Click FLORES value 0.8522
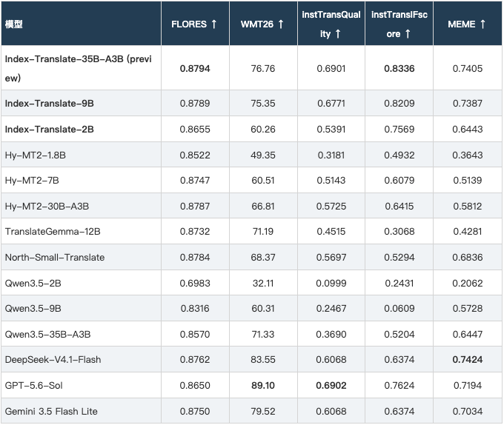Viewport: 504px width, 425px height. (195, 155)
